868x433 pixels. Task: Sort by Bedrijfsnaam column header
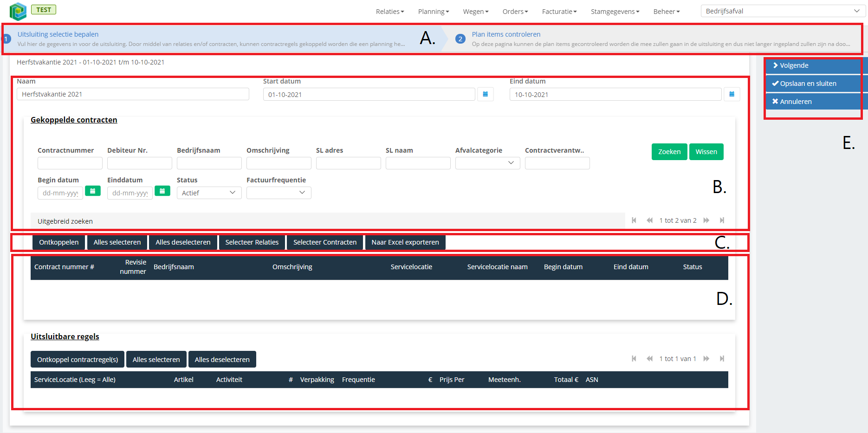coord(174,267)
